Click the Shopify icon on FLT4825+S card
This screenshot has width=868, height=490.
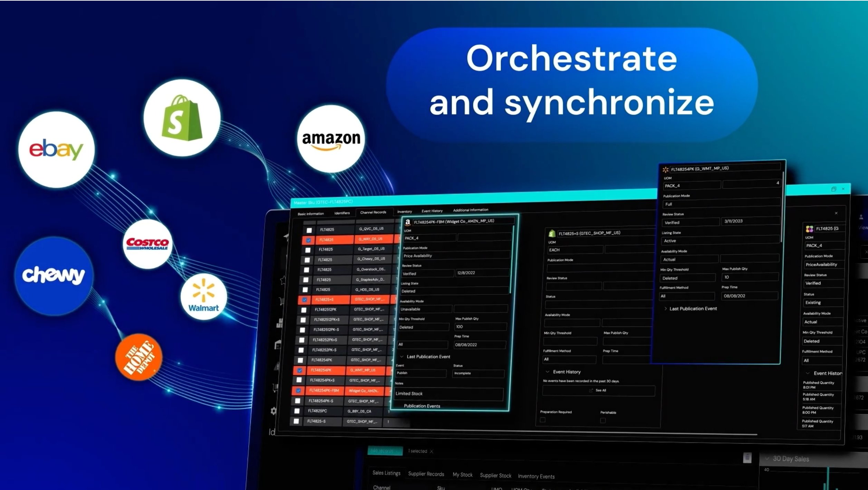pyautogui.click(x=551, y=234)
